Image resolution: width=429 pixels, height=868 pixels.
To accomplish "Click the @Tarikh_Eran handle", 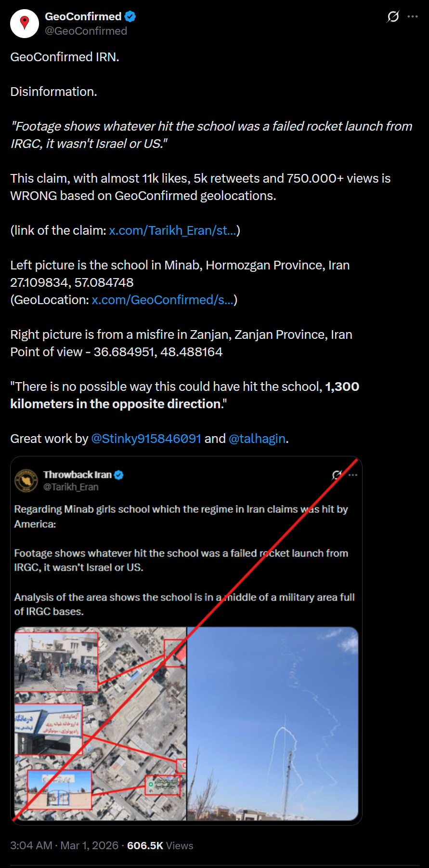I will coord(71,487).
